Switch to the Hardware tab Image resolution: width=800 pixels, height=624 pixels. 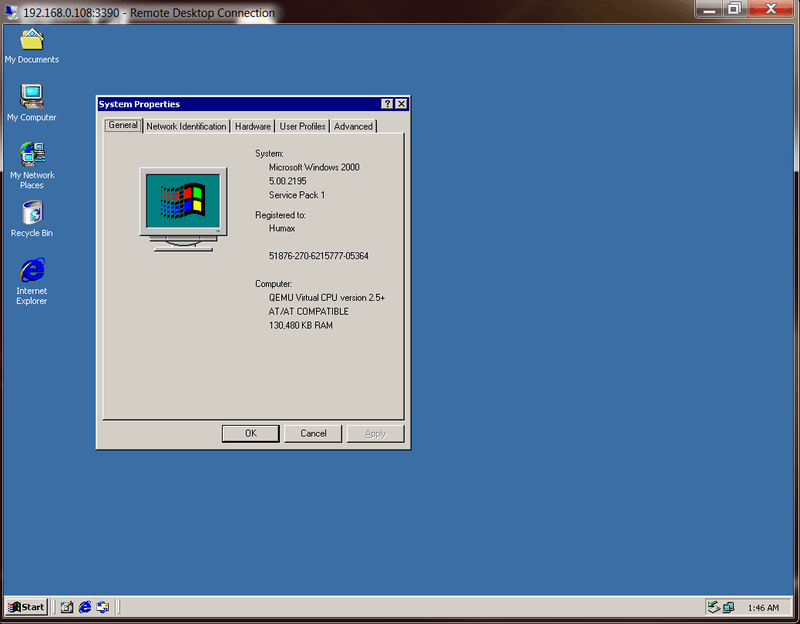253,127
